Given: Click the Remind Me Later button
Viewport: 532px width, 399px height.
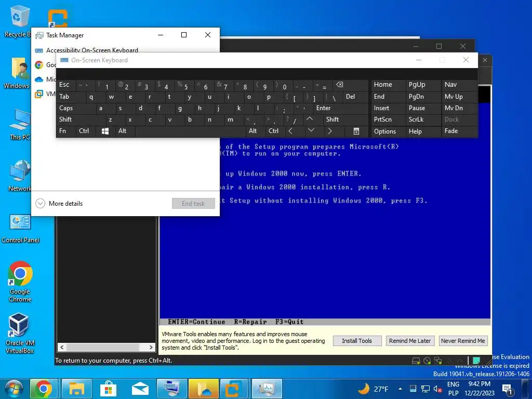Looking at the screenshot, I should pyautogui.click(x=410, y=341).
